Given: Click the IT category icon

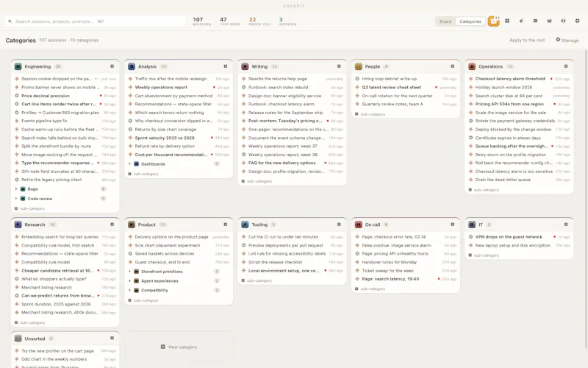Looking at the screenshot, I should click(x=472, y=224).
